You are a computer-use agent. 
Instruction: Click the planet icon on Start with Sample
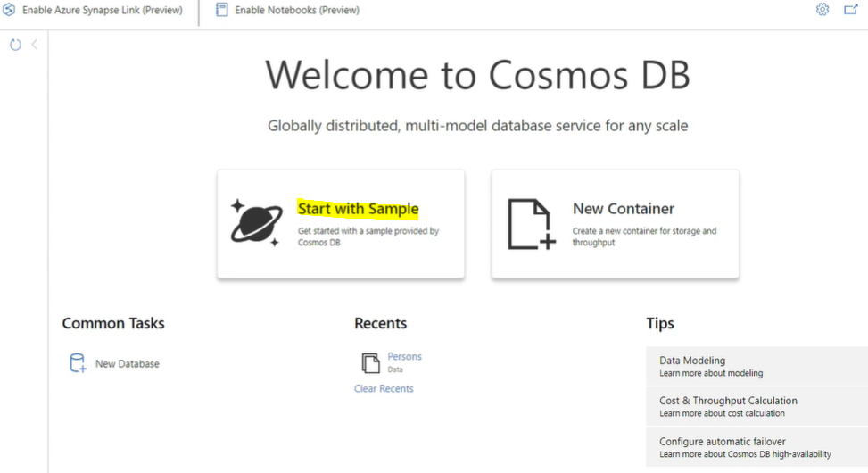(x=256, y=222)
